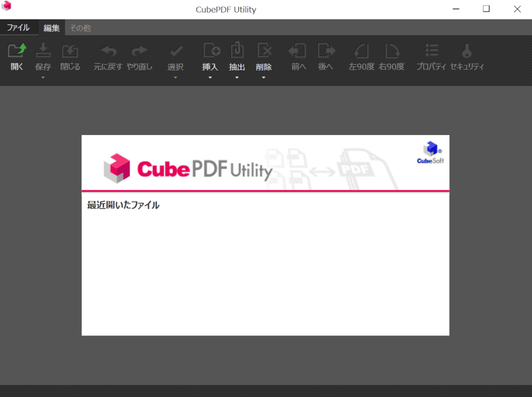The height and width of the screenshot is (397, 532).
Task: Expand the 抽出 dropdown arrow
Action: tap(237, 78)
